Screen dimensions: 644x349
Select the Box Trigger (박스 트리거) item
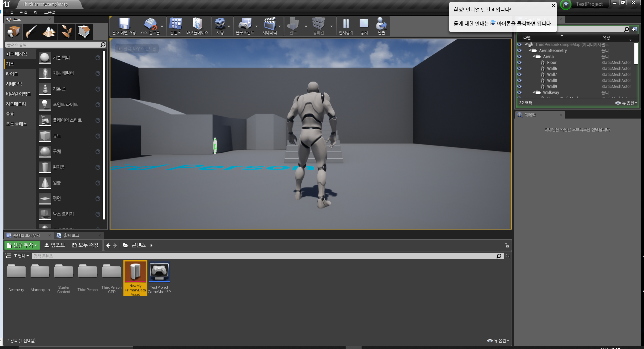click(x=70, y=214)
